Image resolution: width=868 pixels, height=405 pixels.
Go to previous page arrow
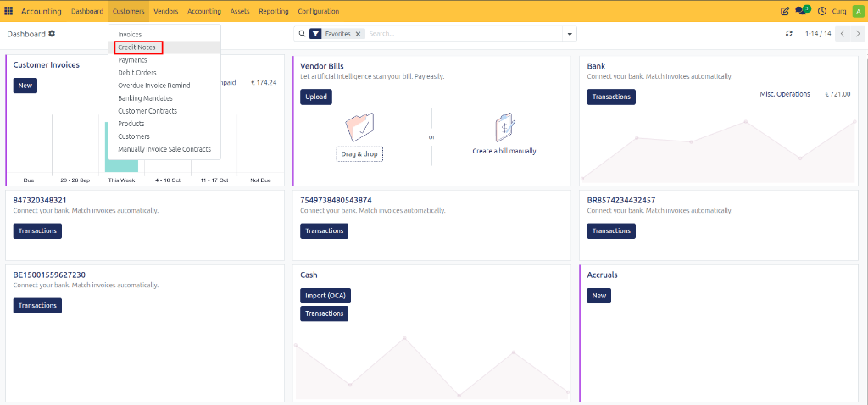pos(843,34)
